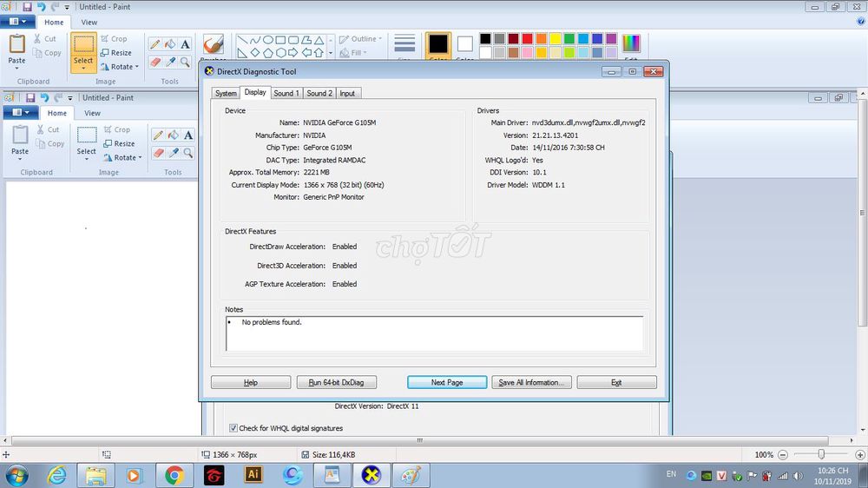The image size is (868, 488).
Task: Open the Sound 1 tab in DirectX Diagnostic Tool
Action: [x=286, y=93]
